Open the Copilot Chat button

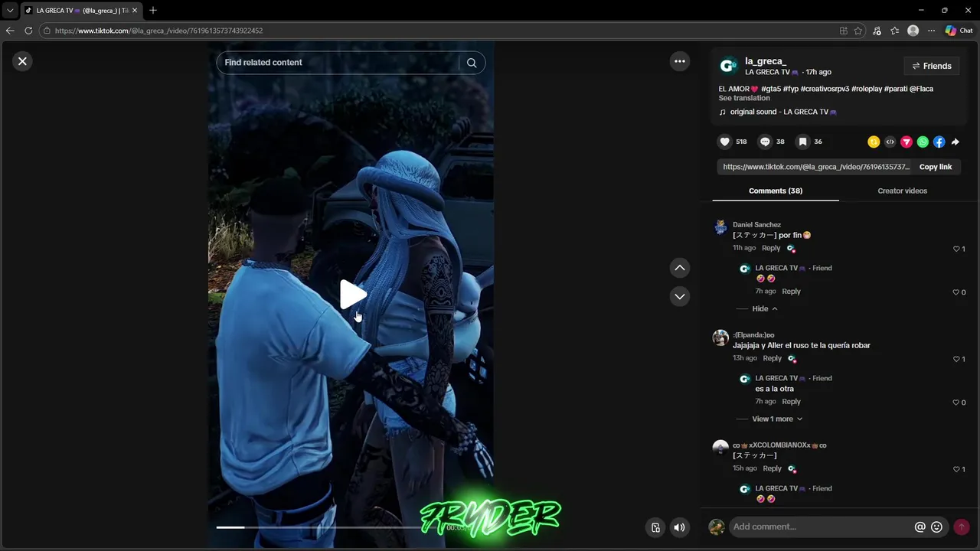pyautogui.click(x=959, y=31)
